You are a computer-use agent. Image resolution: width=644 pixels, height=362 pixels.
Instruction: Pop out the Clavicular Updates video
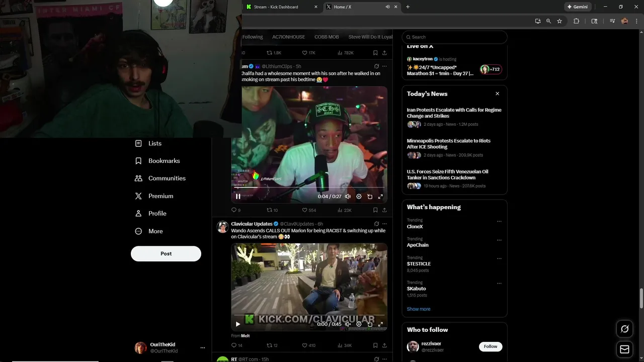tap(370, 324)
